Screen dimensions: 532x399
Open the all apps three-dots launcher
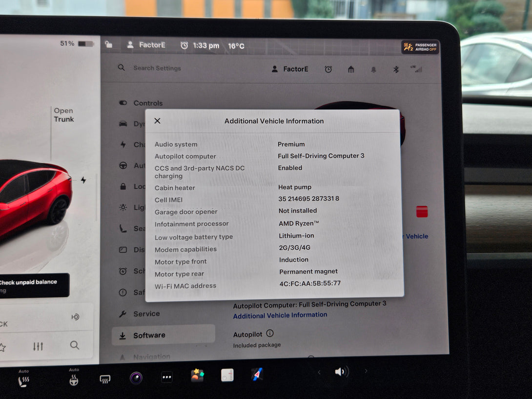(167, 377)
